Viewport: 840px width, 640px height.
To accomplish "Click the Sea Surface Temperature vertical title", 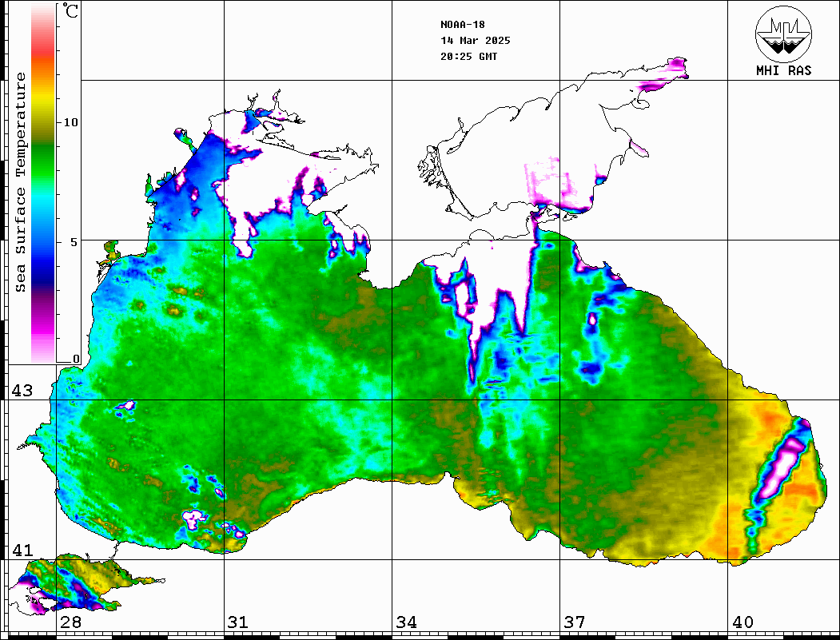I will pyautogui.click(x=21, y=182).
